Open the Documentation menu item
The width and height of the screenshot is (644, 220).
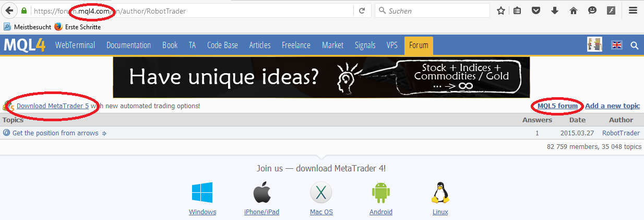click(x=128, y=45)
